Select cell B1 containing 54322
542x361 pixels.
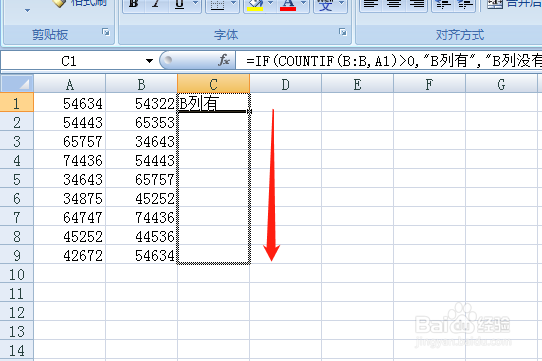pos(141,103)
